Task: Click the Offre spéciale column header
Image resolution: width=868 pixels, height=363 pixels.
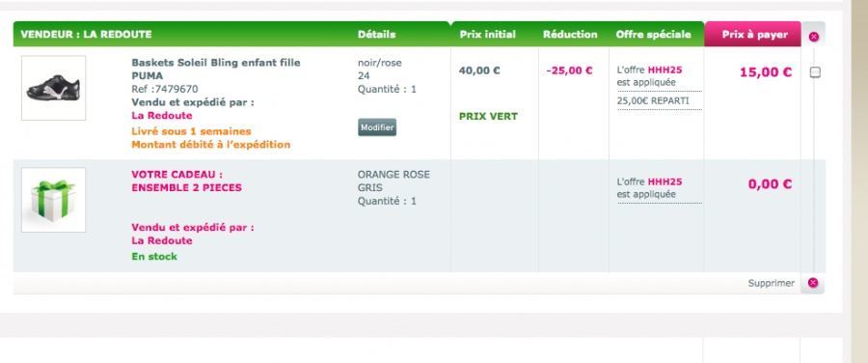Action: pos(653,35)
